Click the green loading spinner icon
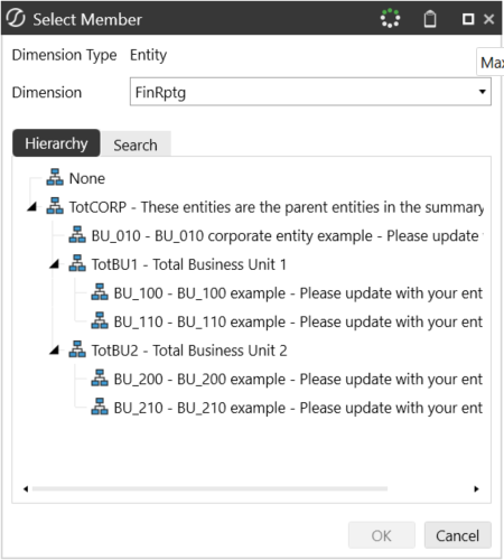504x560 pixels. [x=390, y=18]
